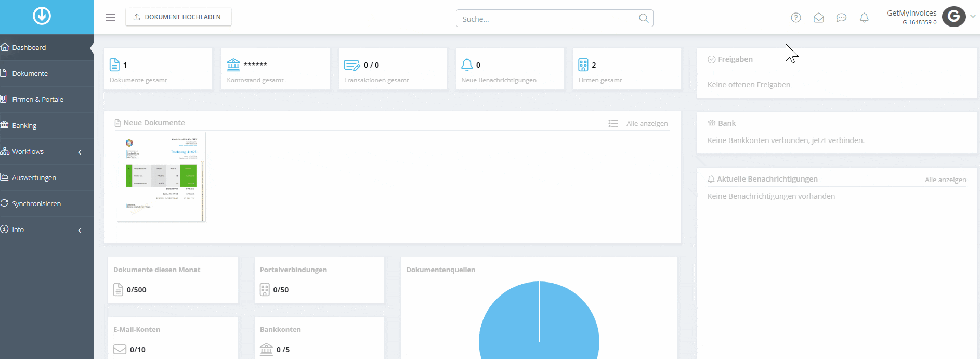Image resolution: width=980 pixels, height=359 pixels.
Task: Open Banking in the sidebar
Action: point(47,125)
